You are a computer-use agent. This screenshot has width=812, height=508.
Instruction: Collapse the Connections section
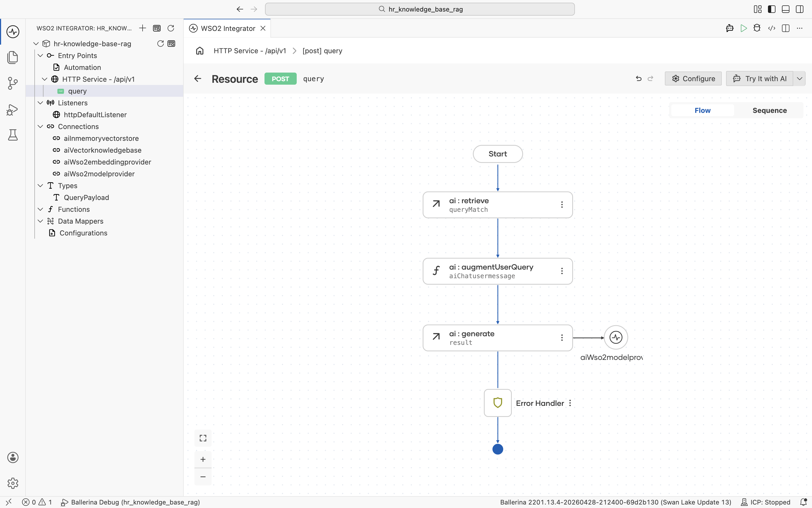pos(40,126)
